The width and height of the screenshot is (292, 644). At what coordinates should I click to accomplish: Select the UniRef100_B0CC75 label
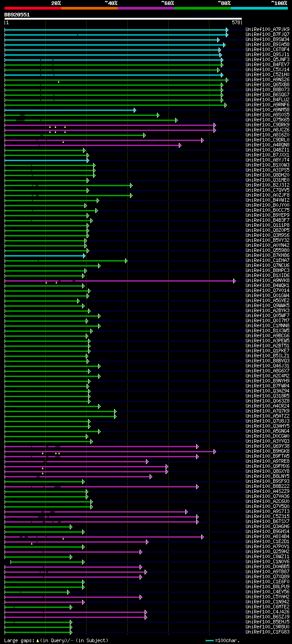point(267,210)
